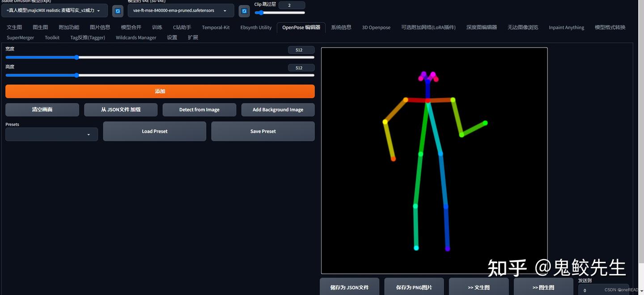Switch to the 文生图 tab
Screen dimensions: 644x295
coord(14,27)
